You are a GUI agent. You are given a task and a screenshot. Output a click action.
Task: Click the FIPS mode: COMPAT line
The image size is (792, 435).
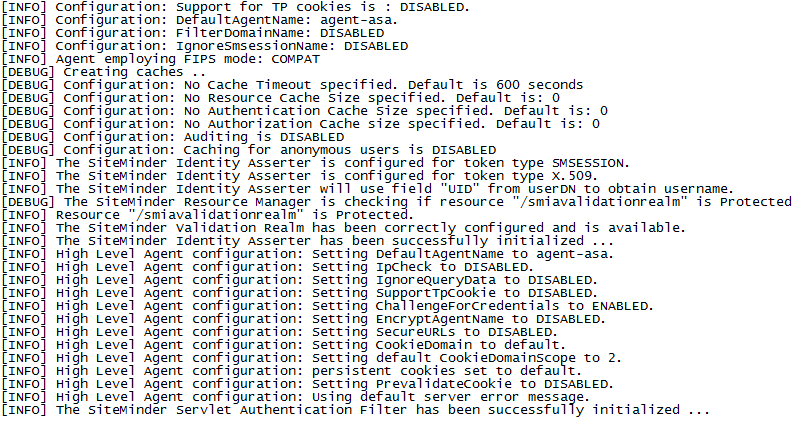click(161, 59)
